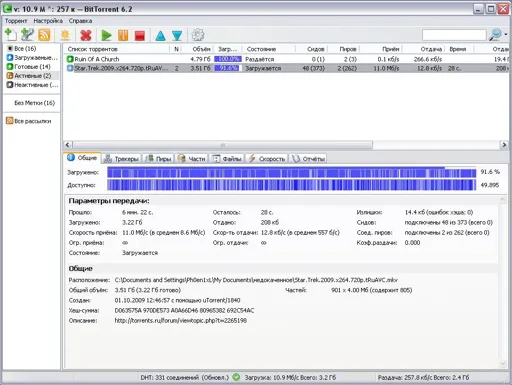Click right arrow of horizontal scrollbar

pos(504,145)
